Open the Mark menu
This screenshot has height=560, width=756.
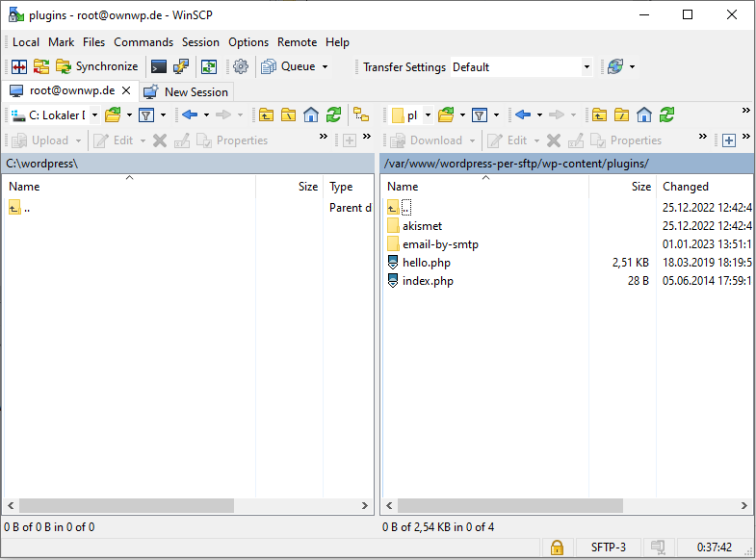(x=62, y=42)
